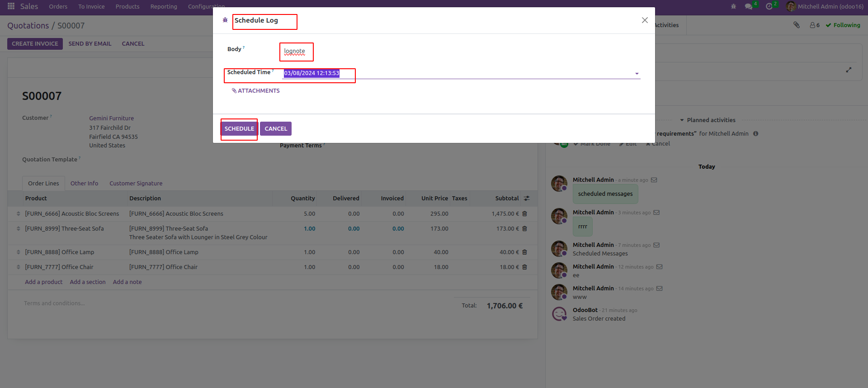Click the paperclip attachments icon in chatter
This screenshot has height=388, width=868.
[x=797, y=25]
